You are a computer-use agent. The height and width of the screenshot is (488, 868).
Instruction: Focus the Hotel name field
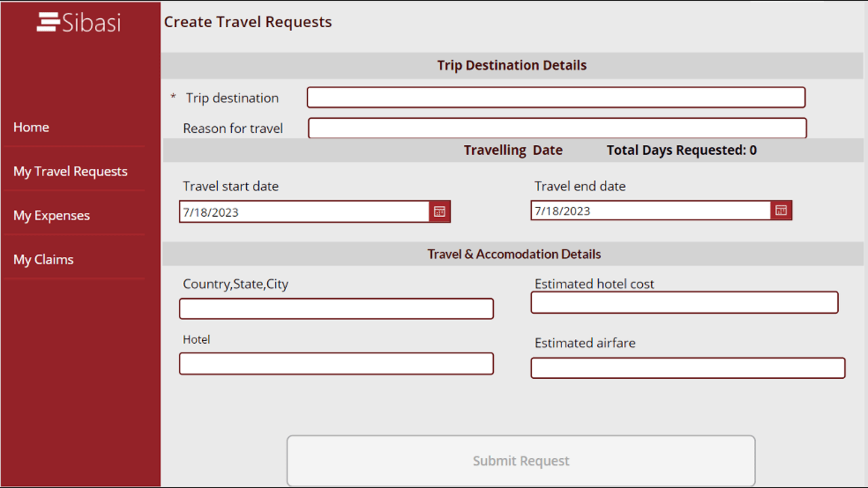click(x=336, y=364)
